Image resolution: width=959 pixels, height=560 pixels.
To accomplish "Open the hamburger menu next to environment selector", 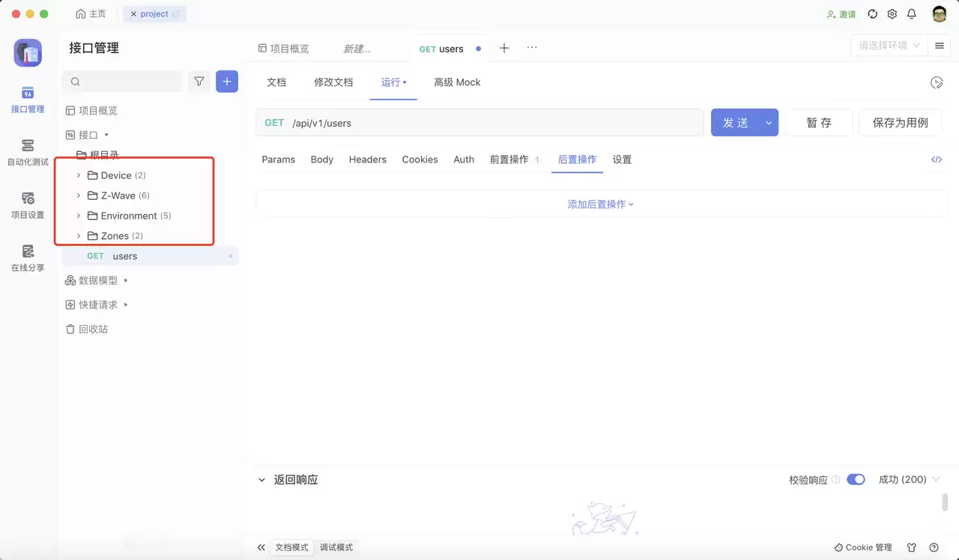I will pyautogui.click(x=940, y=46).
